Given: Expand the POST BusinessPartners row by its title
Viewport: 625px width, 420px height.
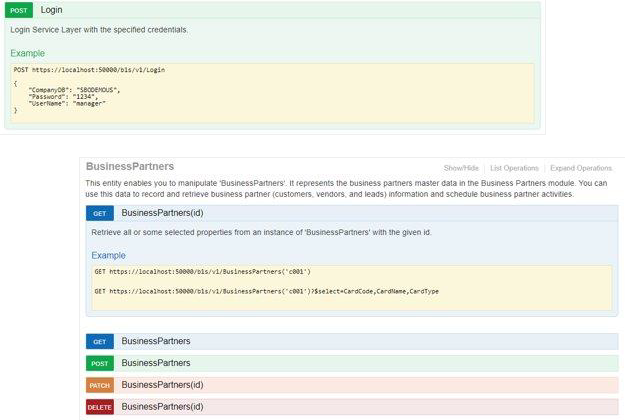Looking at the screenshot, I should (x=155, y=363).
